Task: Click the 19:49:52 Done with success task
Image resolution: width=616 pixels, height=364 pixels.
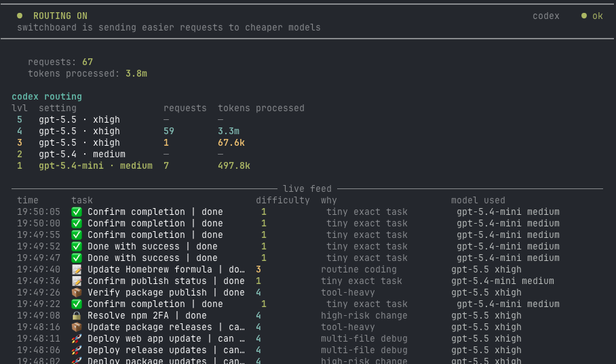Action: click(153, 247)
